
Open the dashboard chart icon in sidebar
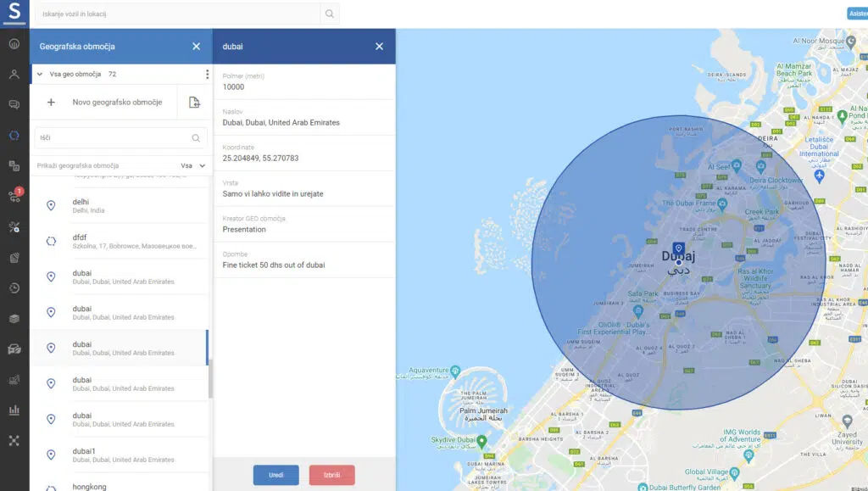coord(14,43)
